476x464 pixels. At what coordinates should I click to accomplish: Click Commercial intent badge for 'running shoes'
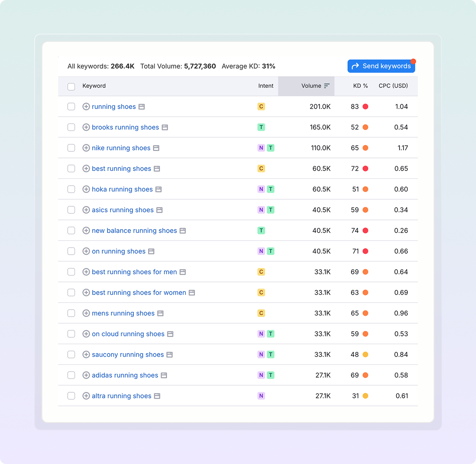[x=261, y=107]
